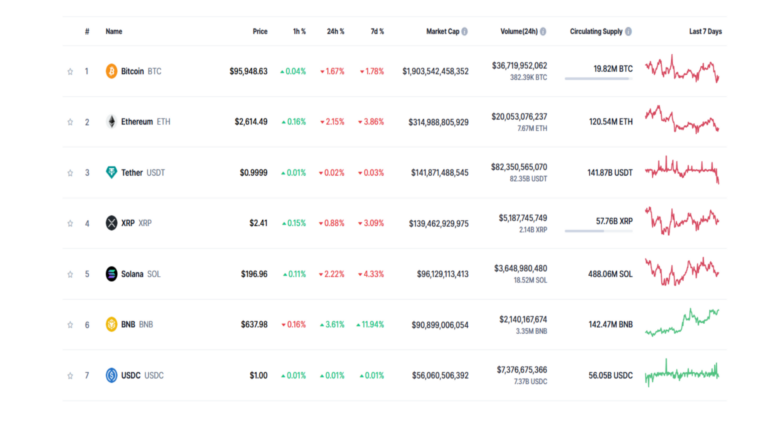
Task: Click the Ethereum diamond logo icon
Action: 112,122
